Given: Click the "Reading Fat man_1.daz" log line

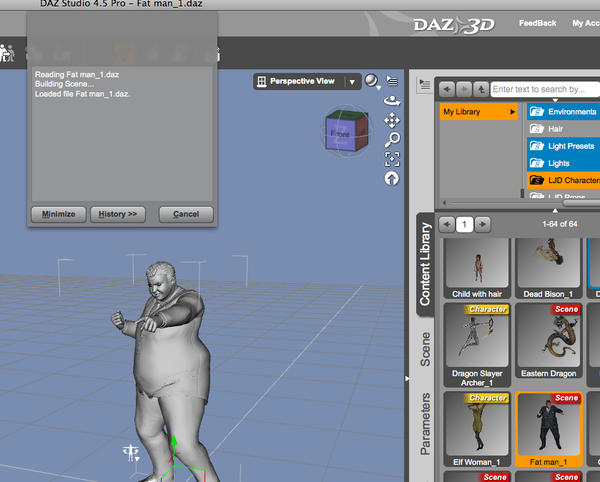Looking at the screenshot, I should [x=77, y=75].
